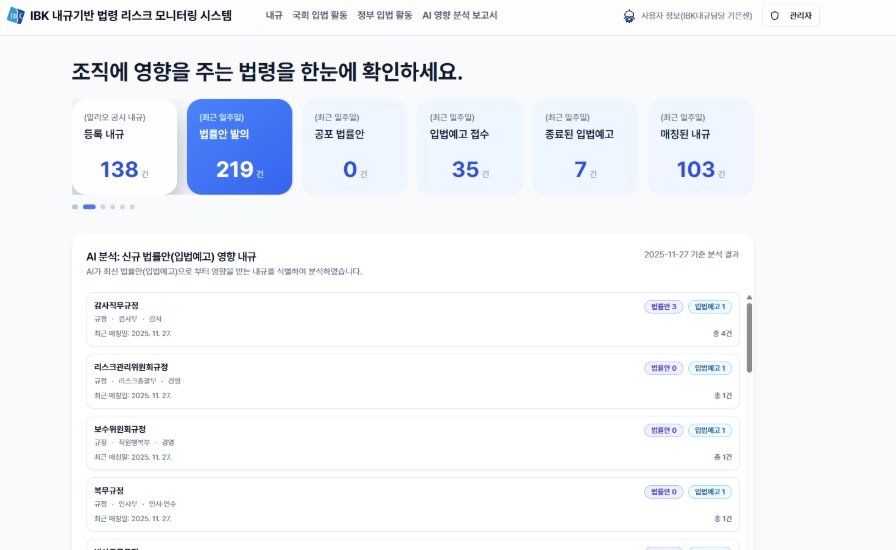Viewport: 896px width, 550px height.
Task: Select the last carousel pagination dot
Action: tap(132, 207)
